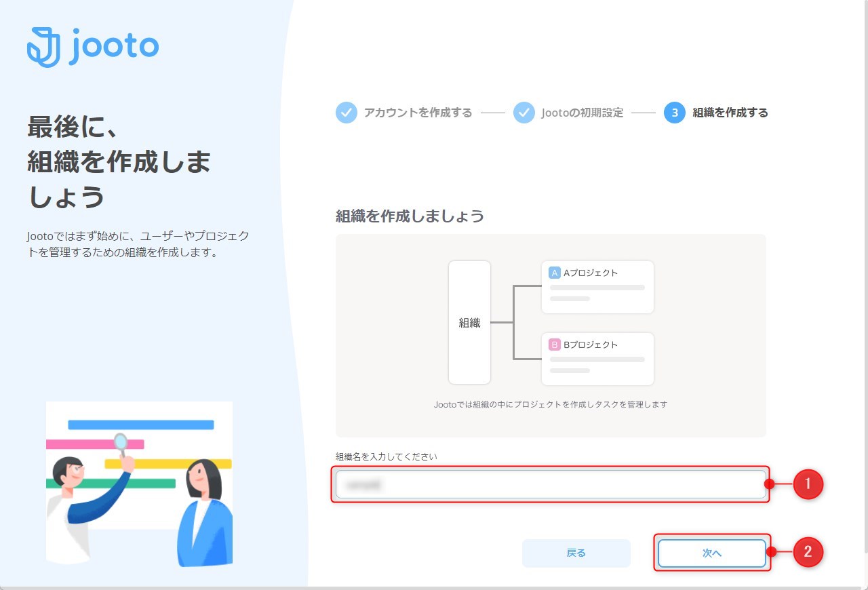
Task: Select the numbered circle for step 3
Action: 675,113
